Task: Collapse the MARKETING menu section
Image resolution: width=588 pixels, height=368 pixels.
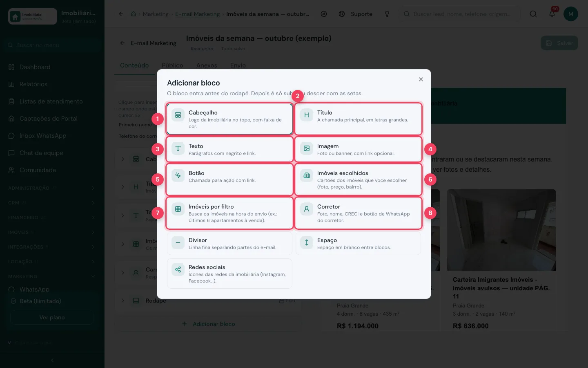Action: pos(52,276)
